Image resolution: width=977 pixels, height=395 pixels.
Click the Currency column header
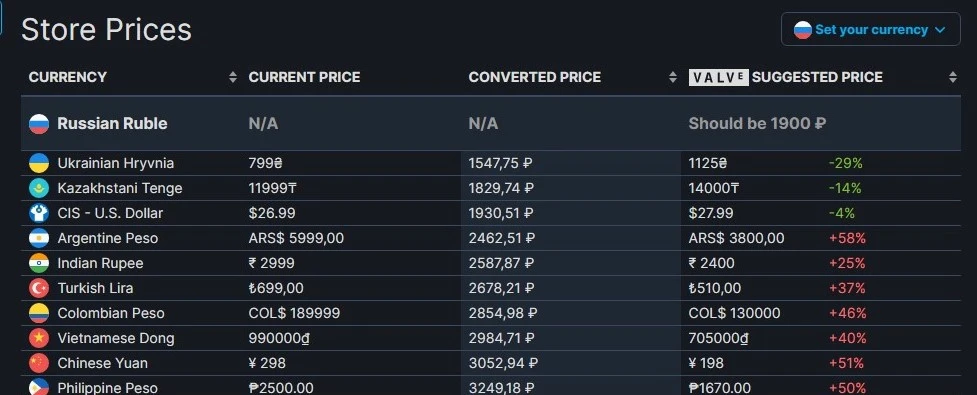[68, 77]
